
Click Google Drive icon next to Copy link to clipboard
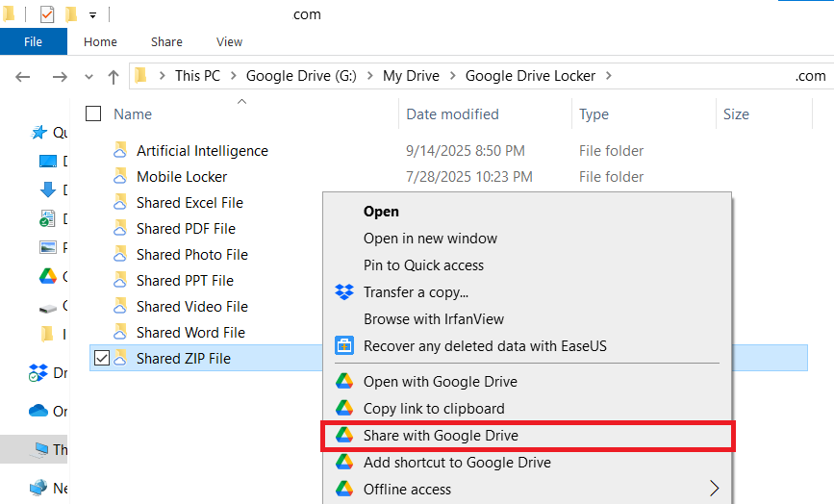tap(344, 409)
